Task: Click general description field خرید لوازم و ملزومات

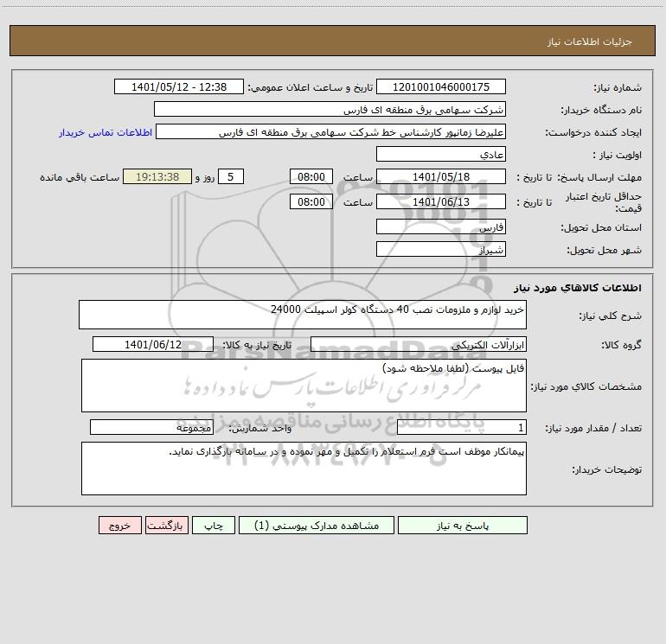Action: [303, 315]
